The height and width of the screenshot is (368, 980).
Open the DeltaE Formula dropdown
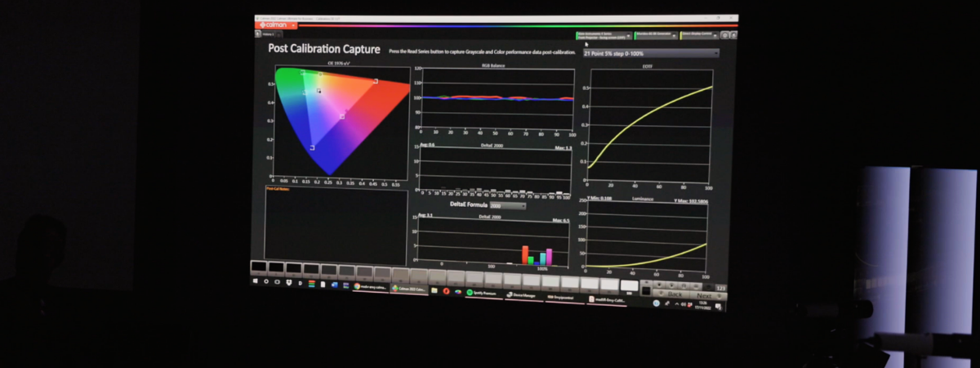tap(507, 205)
